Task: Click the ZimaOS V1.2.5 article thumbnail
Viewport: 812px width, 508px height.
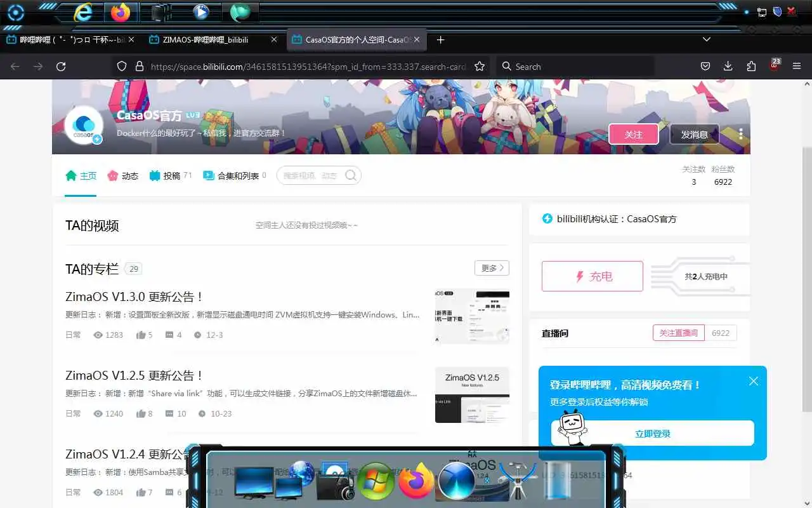Action: coord(472,395)
